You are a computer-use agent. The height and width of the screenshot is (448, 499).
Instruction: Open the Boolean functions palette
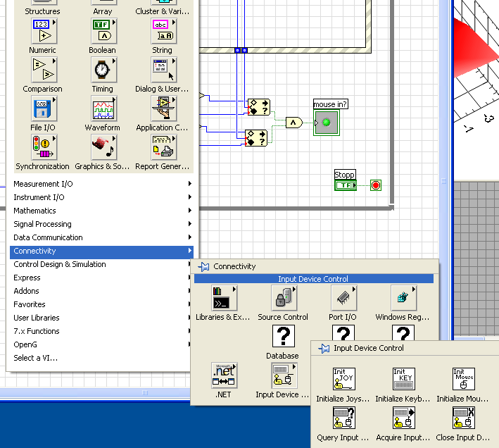pos(103,31)
